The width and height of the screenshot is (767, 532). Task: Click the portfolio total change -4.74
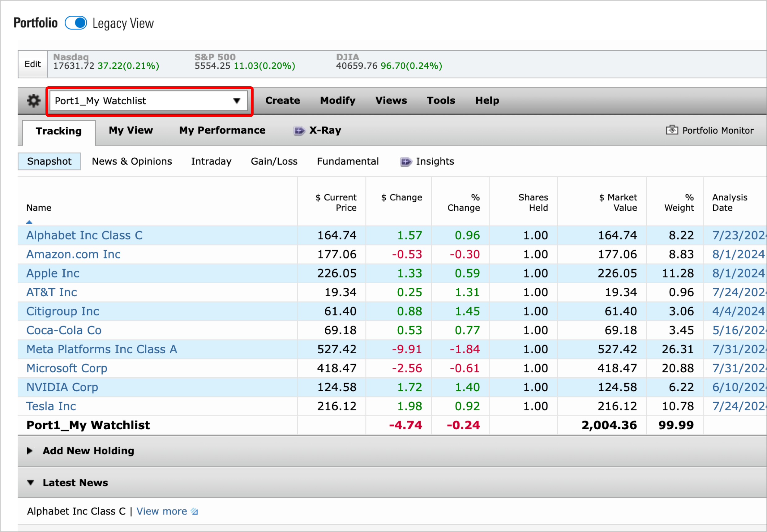[x=405, y=425]
